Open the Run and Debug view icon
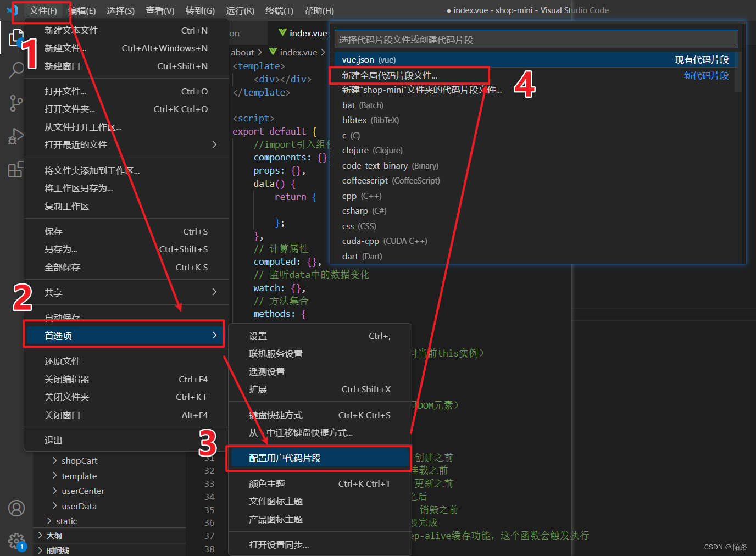 pyautogui.click(x=16, y=136)
